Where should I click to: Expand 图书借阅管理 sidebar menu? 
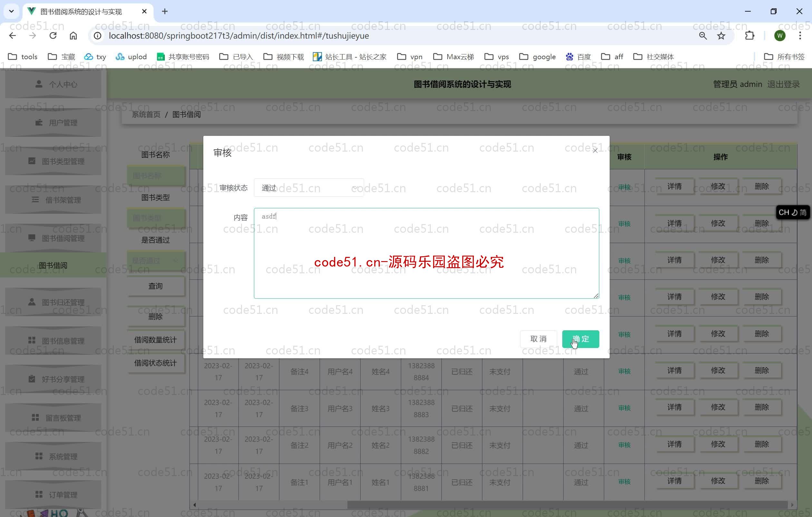pos(53,239)
